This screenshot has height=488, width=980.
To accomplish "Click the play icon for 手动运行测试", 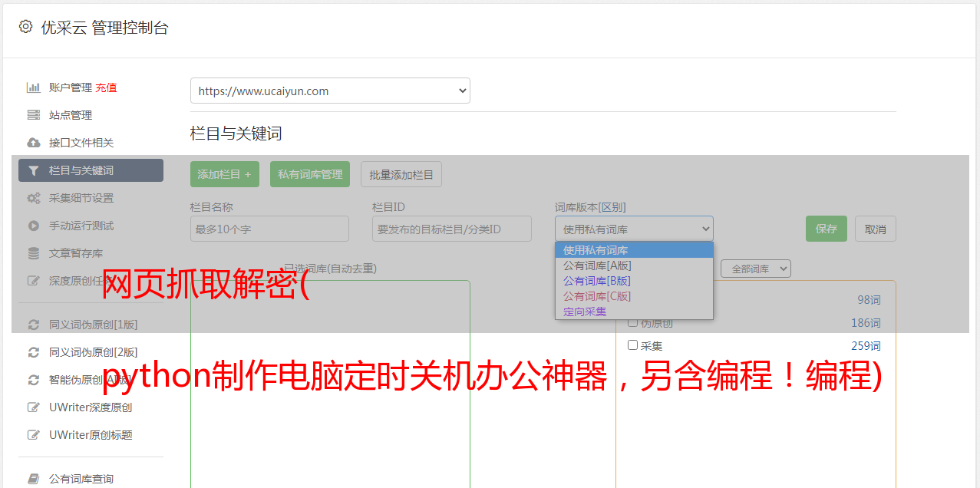I will point(33,226).
